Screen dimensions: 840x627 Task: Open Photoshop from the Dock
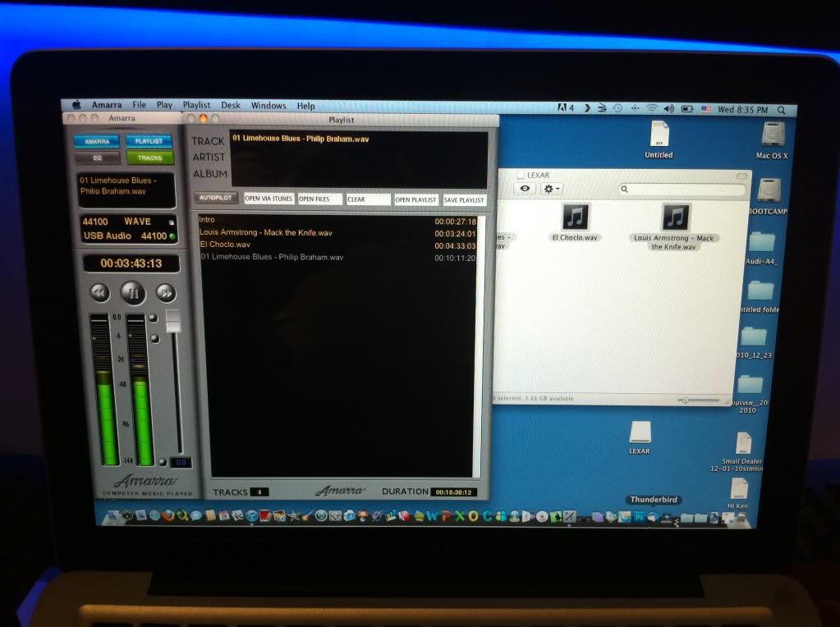pyautogui.click(x=639, y=517)
